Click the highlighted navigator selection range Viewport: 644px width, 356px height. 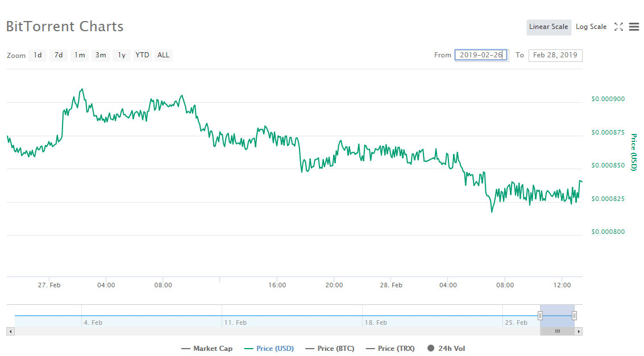[557, 316]
